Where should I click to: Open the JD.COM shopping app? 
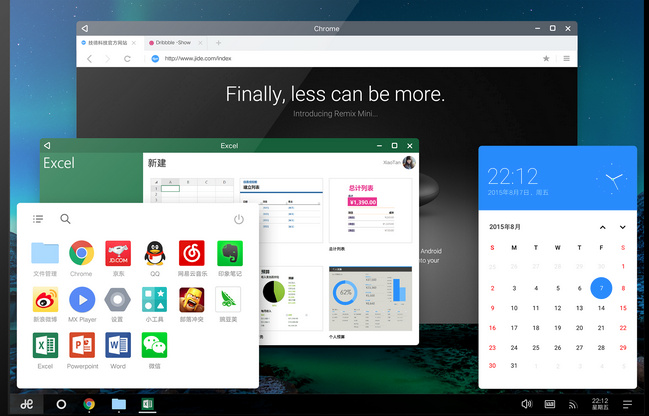coord(118,253)
